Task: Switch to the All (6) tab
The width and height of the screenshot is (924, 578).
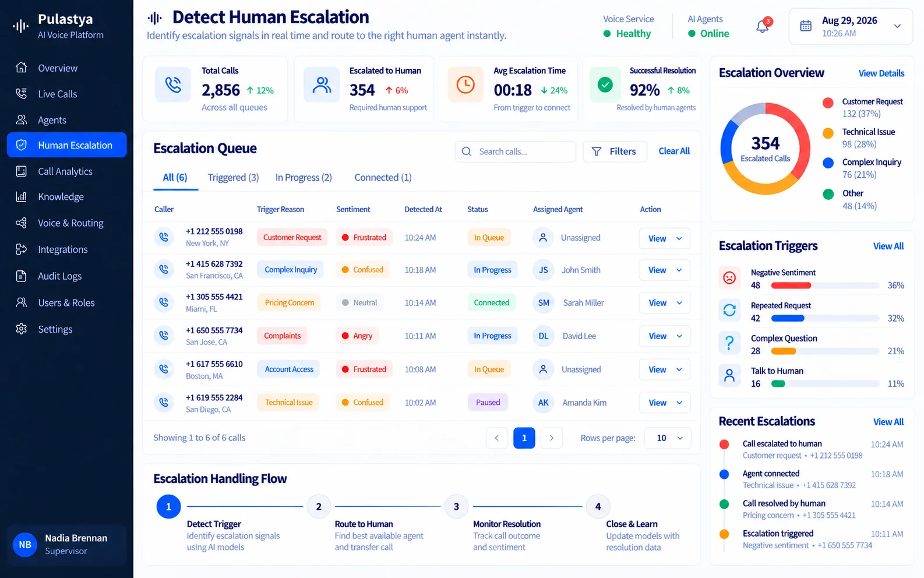Action: click(x=175, y=178)
